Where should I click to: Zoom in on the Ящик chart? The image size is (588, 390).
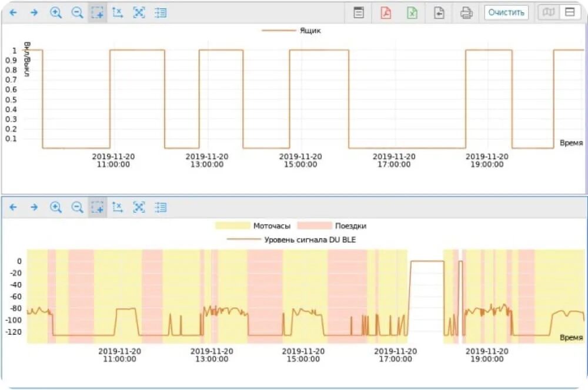pyautogui.click(x=56, y=12)
